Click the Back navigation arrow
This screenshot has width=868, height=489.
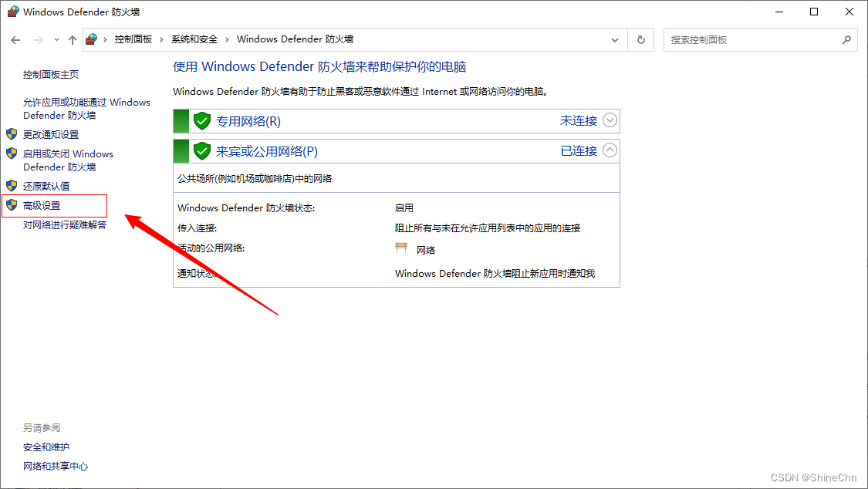[x=15, y=40]
